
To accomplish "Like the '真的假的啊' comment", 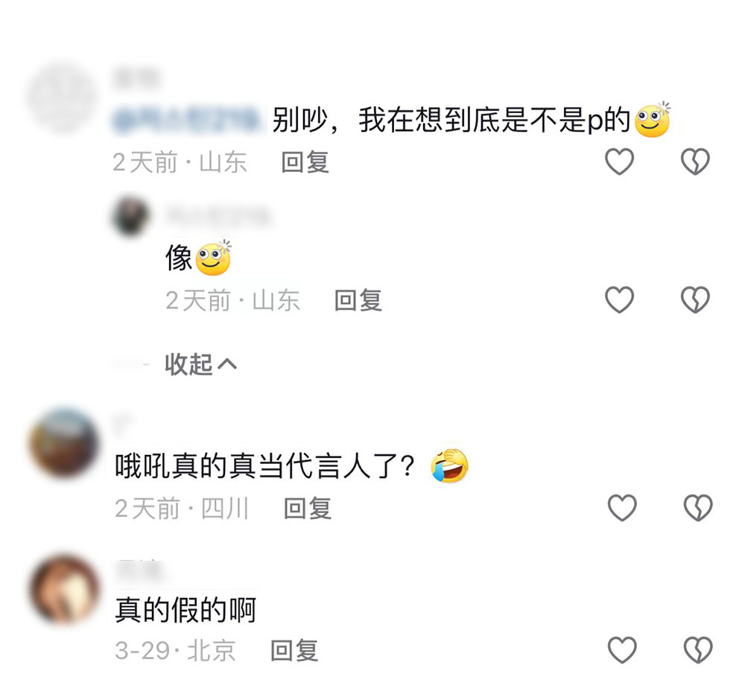I will (x=622, y=649).
